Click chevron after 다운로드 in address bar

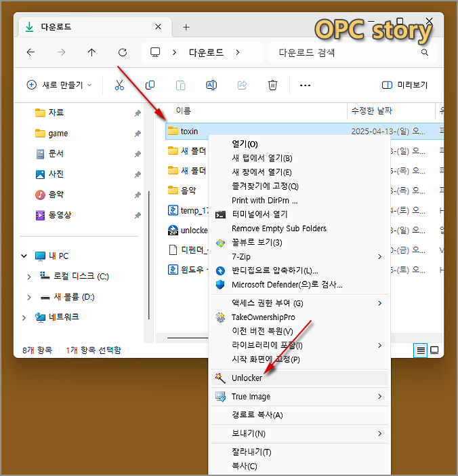238,52
